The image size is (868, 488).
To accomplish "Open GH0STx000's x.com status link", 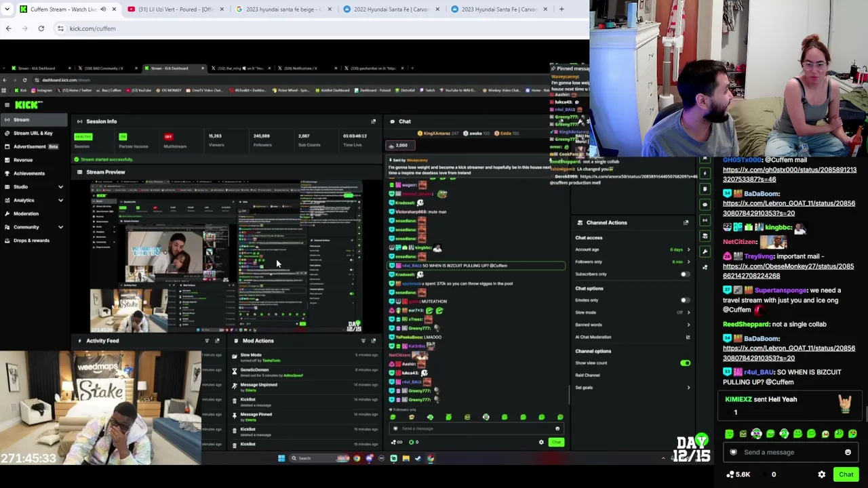I will click(789, 175).
